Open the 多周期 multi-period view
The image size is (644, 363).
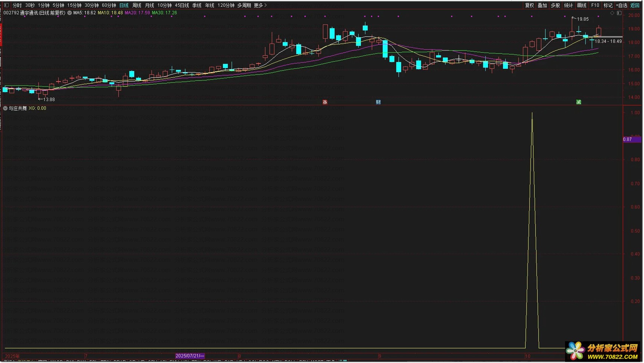pyautogui.click(x=244, y=5)
